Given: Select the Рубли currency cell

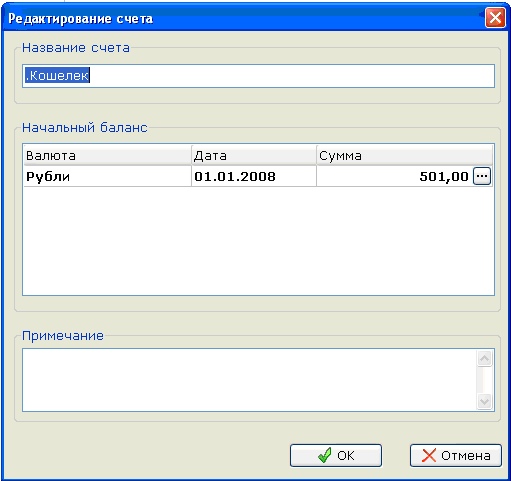Looking at the screenshot, I should point(108,176).
